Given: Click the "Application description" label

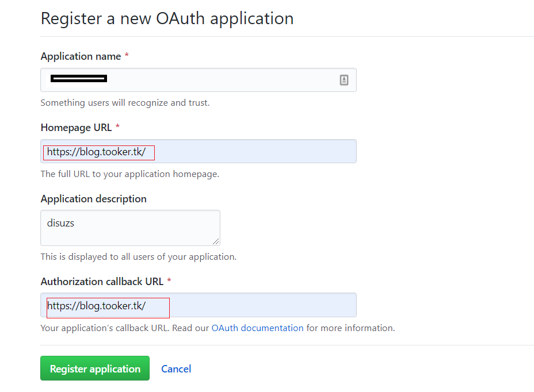Looking at the screenshot, I should pyautogui.click(x=93, y=199).
